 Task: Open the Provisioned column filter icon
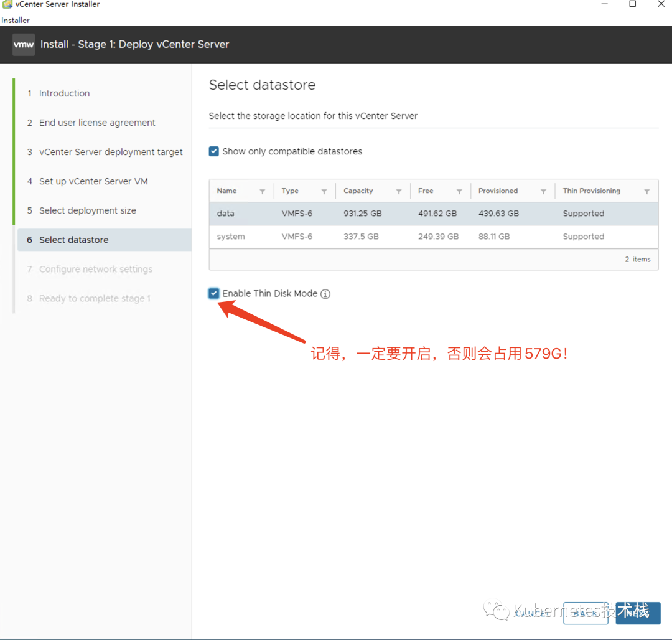543,192
